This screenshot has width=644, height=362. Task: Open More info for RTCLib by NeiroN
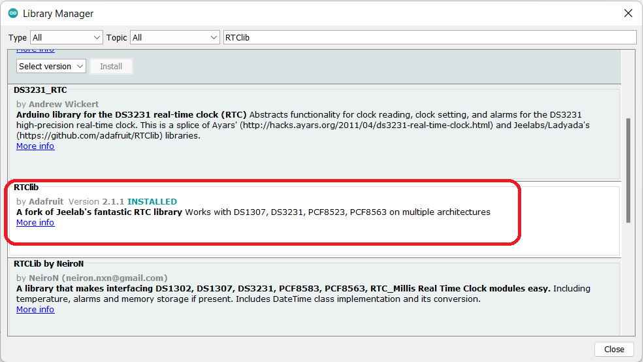[35, 310]
